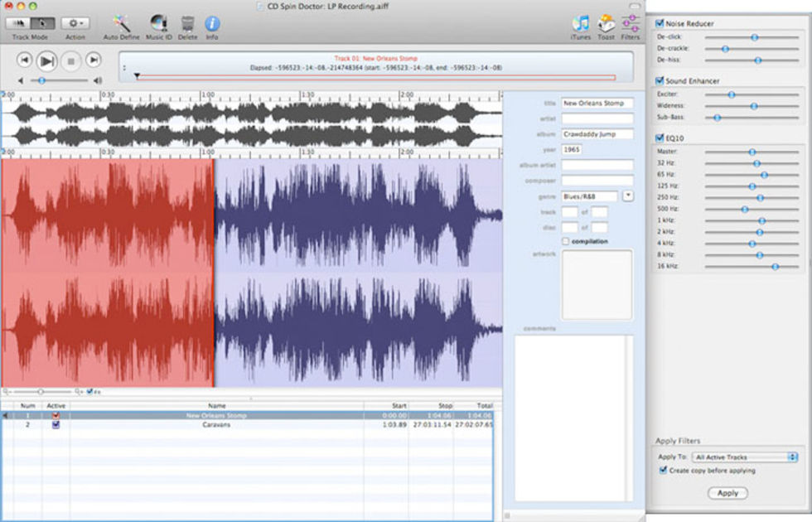The image size is (812, 522).
Task: Click the Toast toolbar icon
Action: 607,22
